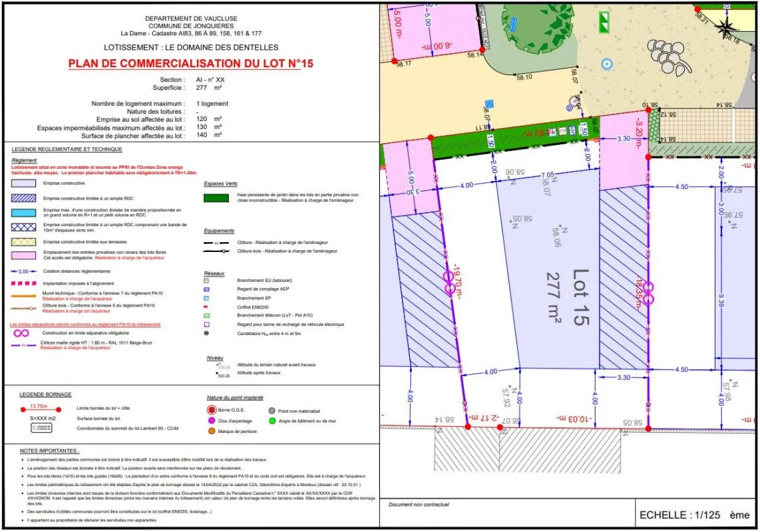Click the Branchement télécom green legend icon
Viewport: 760px width, 532px height.
click(207, 315)
